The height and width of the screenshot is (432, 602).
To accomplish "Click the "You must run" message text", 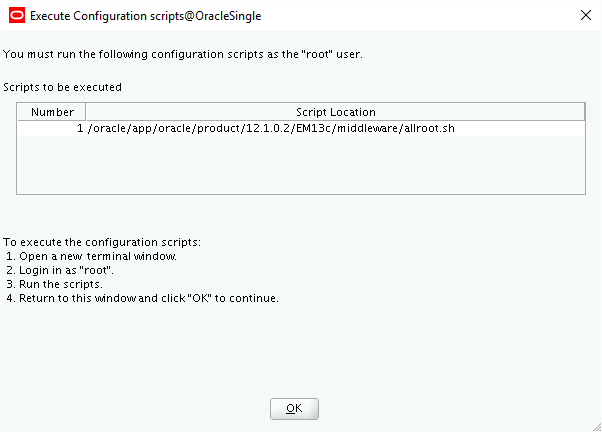I will click(182, 53).
